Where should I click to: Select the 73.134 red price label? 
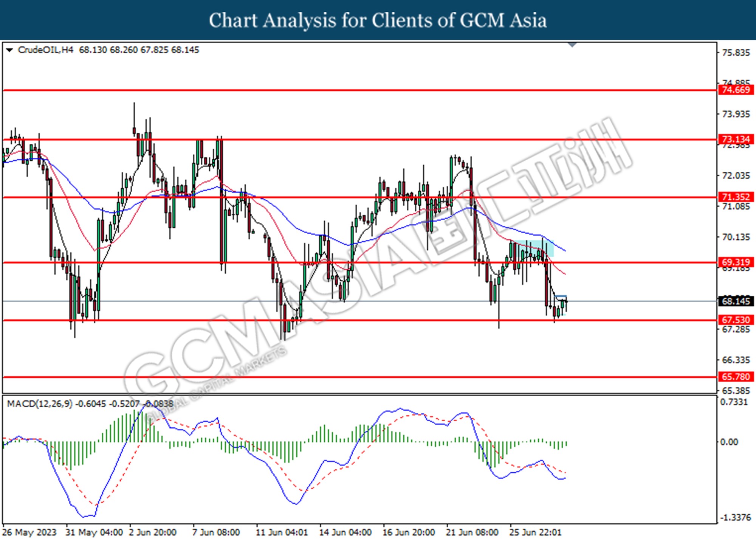(736, 139)
